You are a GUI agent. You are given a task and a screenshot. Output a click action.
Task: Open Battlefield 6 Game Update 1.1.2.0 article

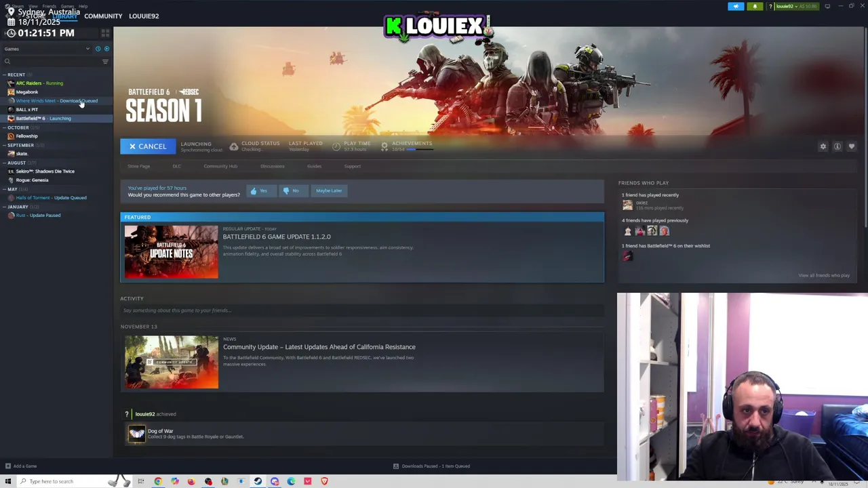(277, 237)
